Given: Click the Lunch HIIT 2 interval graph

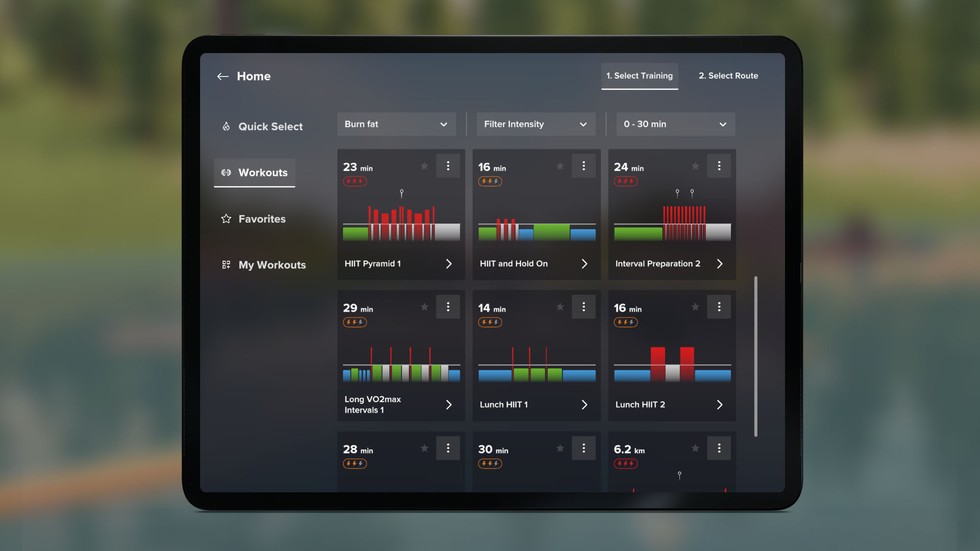Looking at the screenshot, I should (672, 364).
